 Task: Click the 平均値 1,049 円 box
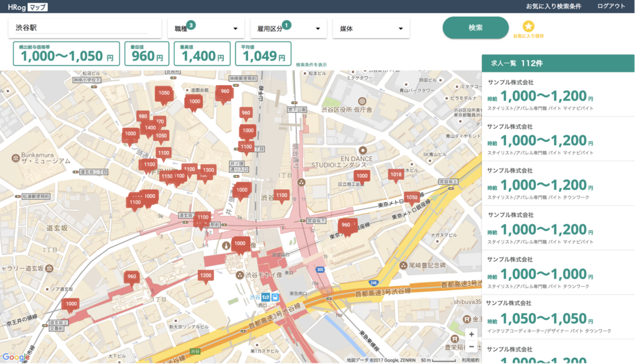[x=263, y=53]
